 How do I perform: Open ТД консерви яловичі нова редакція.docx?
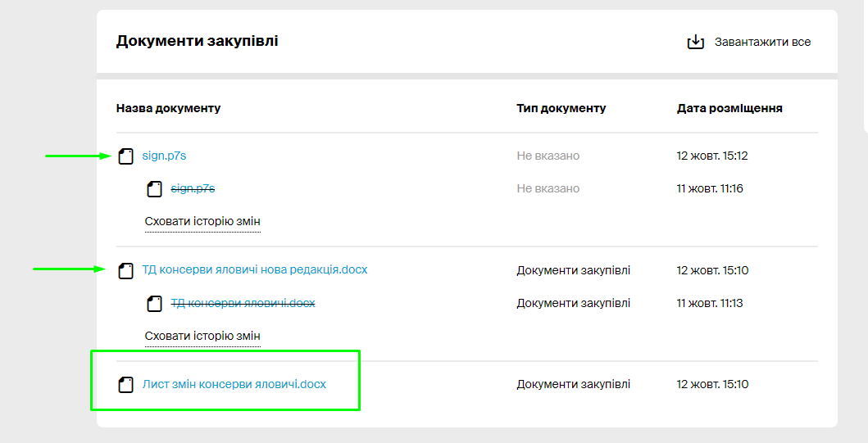coord(255,269)
